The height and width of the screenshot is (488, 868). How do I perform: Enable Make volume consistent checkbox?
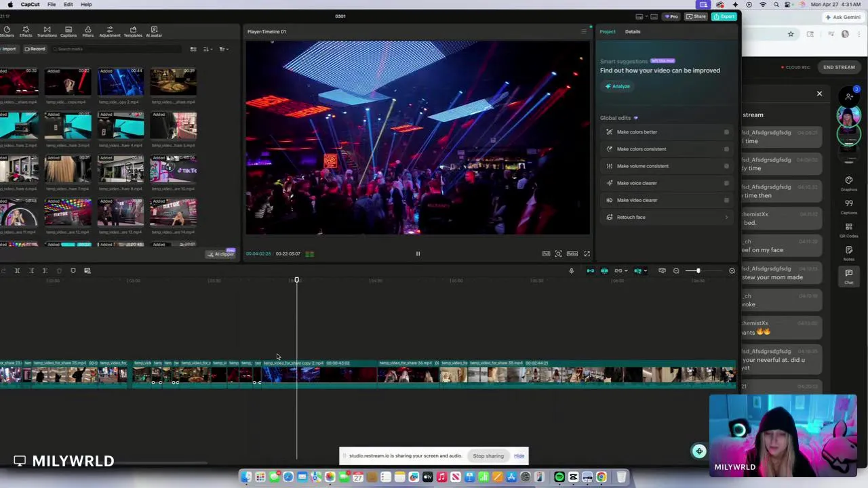[726, 166]
